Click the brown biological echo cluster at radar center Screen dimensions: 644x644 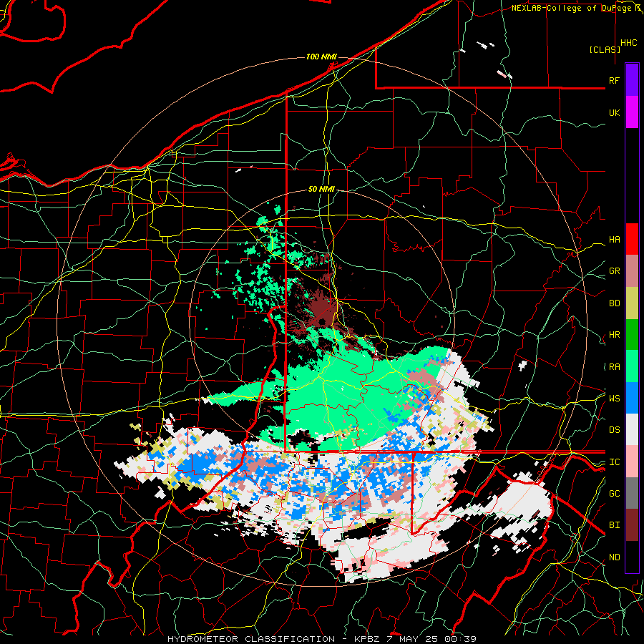321,311
